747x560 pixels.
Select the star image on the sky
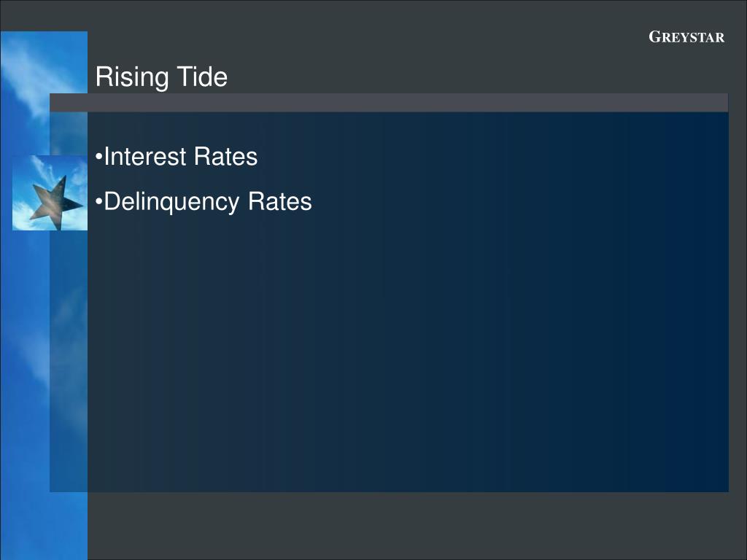click(x=50, y=192)
